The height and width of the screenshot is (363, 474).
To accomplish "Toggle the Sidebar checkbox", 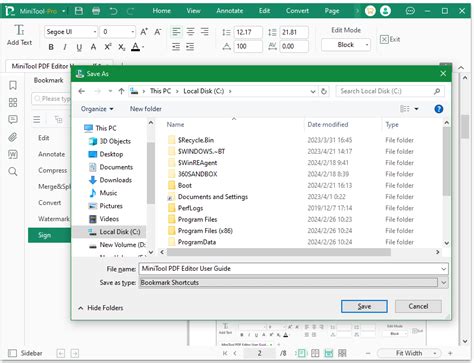I will coord(12,353).
